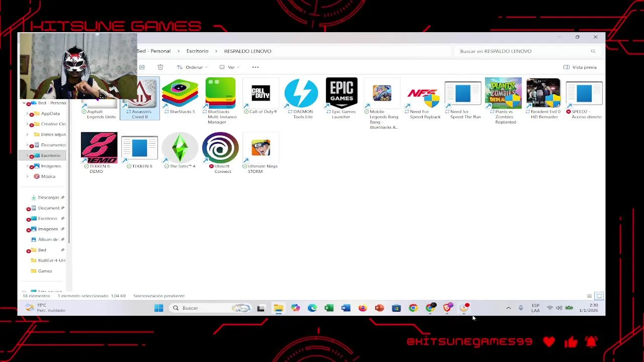Click the ESP LAA language indicator
644x362 pixels.
(x=535, y=308)
